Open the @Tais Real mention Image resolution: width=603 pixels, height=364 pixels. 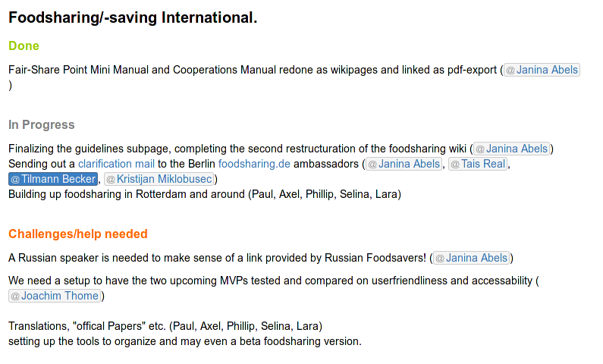(478, 164)
